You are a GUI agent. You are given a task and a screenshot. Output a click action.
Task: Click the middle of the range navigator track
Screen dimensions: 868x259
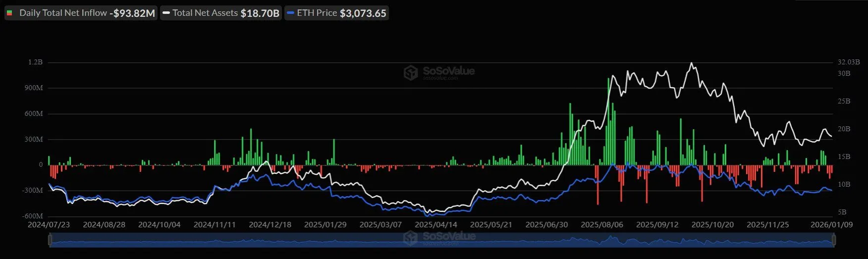click(x=441, y=241)
